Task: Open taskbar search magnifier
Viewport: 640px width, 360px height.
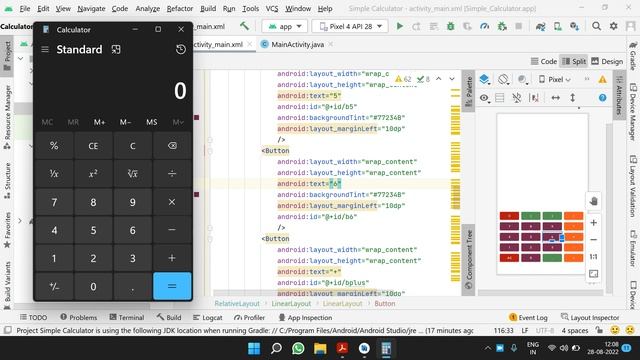Action: tap(276, 348)
